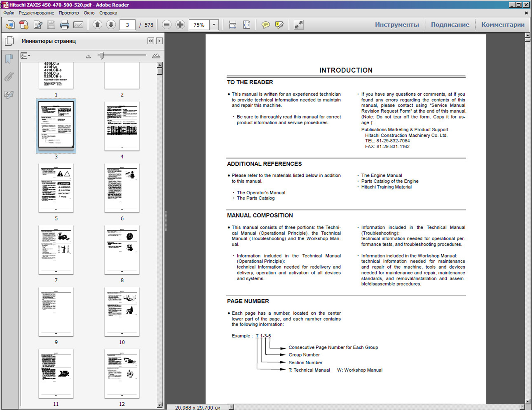Open the Bookmarks panel icon
This screenshot has height=410, width=532.
(9, 58)
